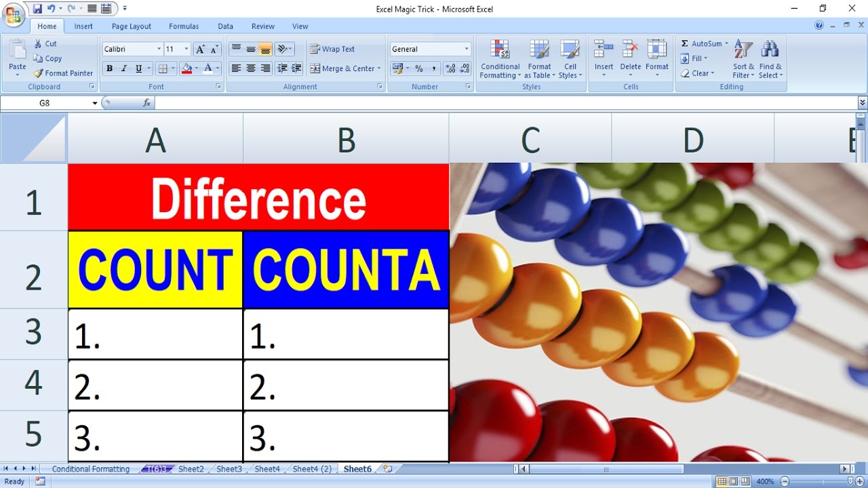Toggle Bottom Align vertical alignment
This screenshot has height=488, width=868.
265,49
